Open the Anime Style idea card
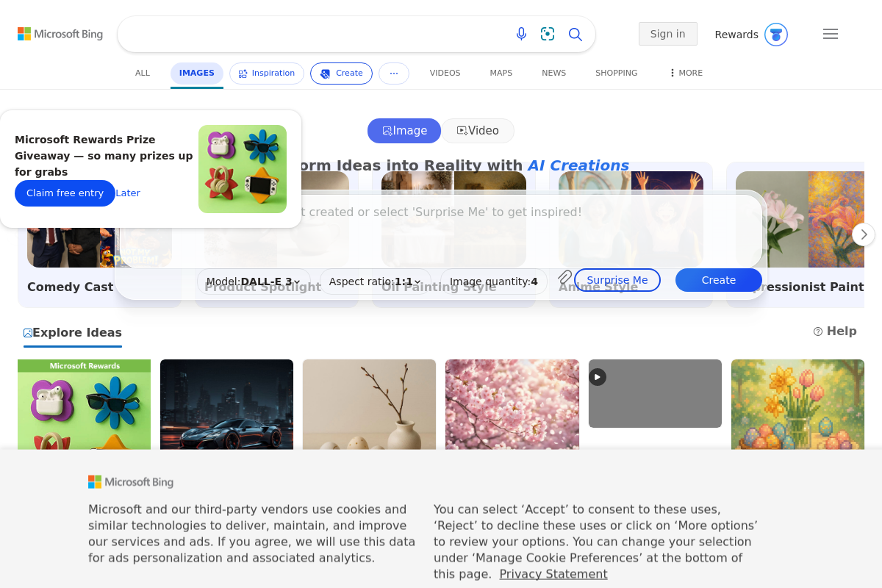 pyautogui.click(x=631, y=234)
